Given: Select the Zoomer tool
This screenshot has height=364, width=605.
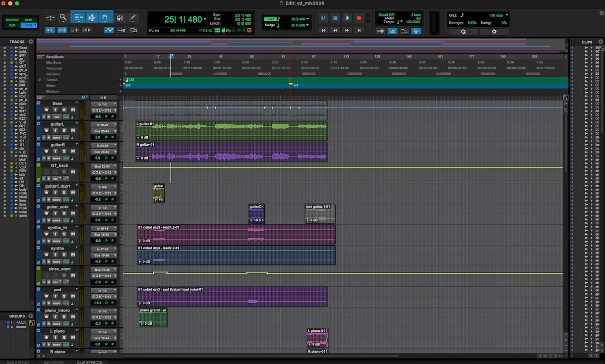Looking at the screenshot, I should pos(63,18).
